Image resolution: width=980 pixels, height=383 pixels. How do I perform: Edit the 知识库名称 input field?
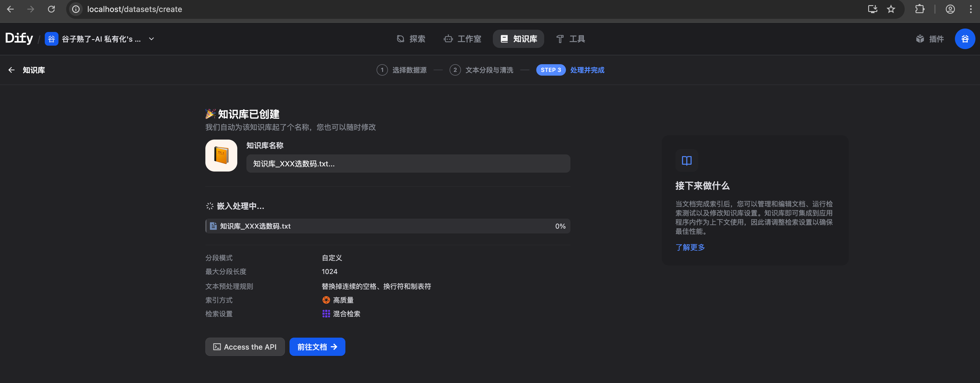tap(408, 164)
